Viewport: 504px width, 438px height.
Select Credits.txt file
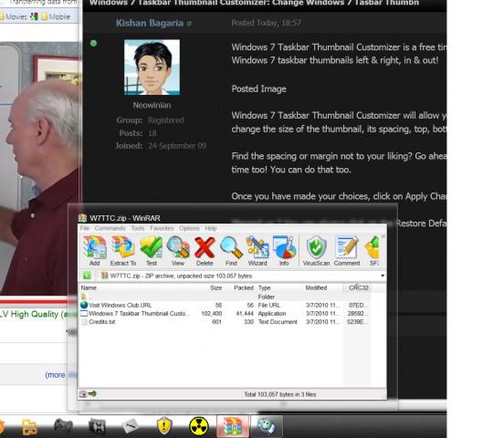coord(225,322)
